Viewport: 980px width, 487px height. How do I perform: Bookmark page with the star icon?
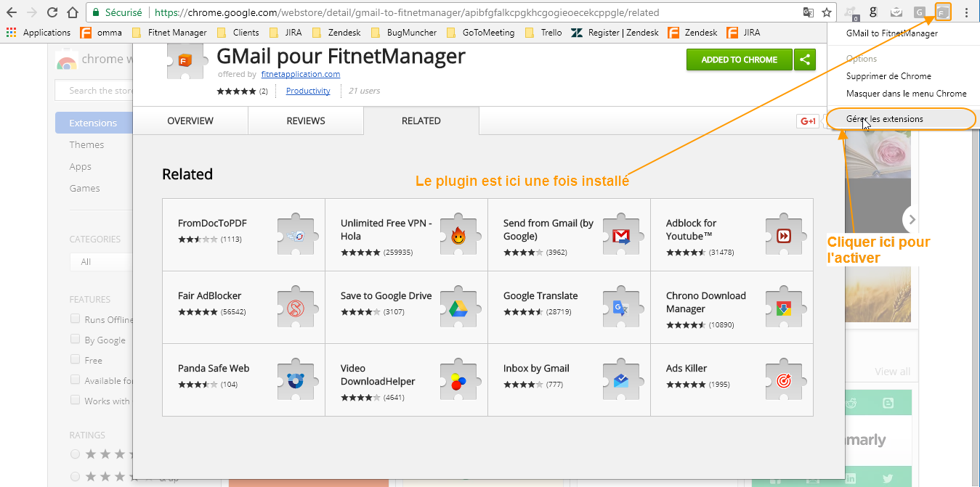click(x=827, y=12)
